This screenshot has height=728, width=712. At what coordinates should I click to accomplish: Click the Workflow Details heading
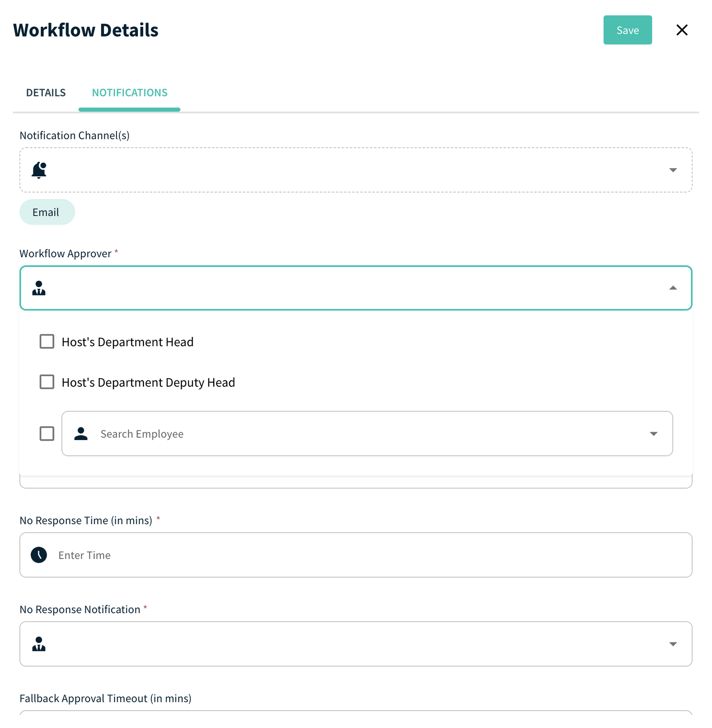point(86,30)
